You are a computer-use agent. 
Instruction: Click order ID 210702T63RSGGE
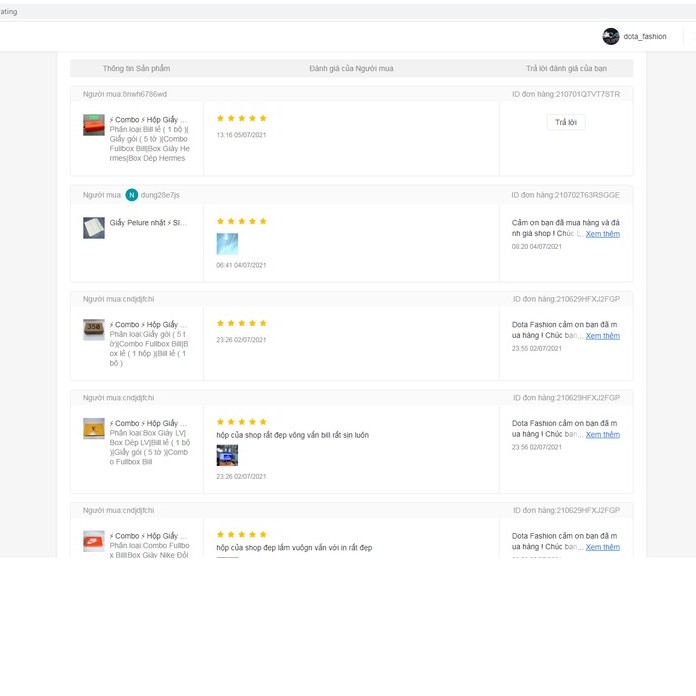[580, 195]
